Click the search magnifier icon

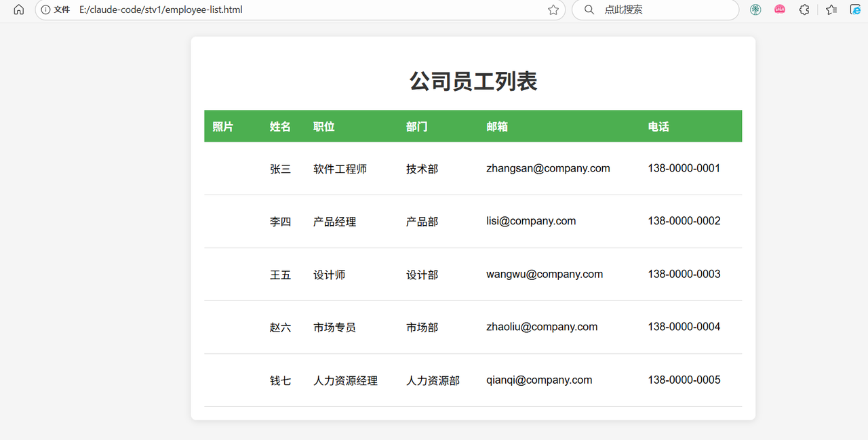tap(589, 9)
